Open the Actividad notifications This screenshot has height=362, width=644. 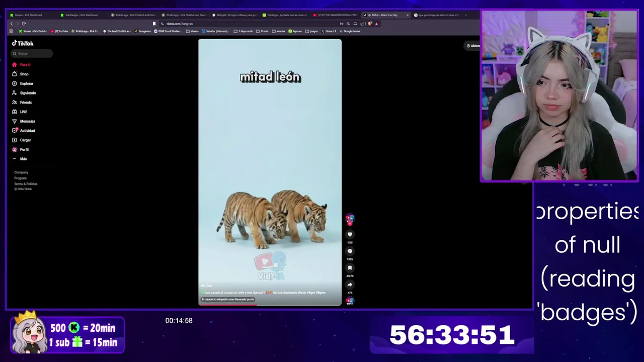click(x=24, y=131)
